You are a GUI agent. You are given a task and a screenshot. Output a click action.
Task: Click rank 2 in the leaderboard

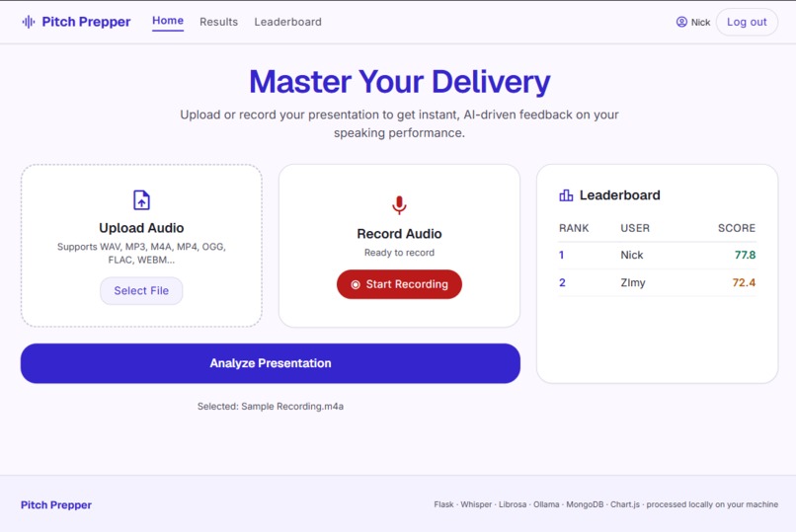click(x=562, y=282)
